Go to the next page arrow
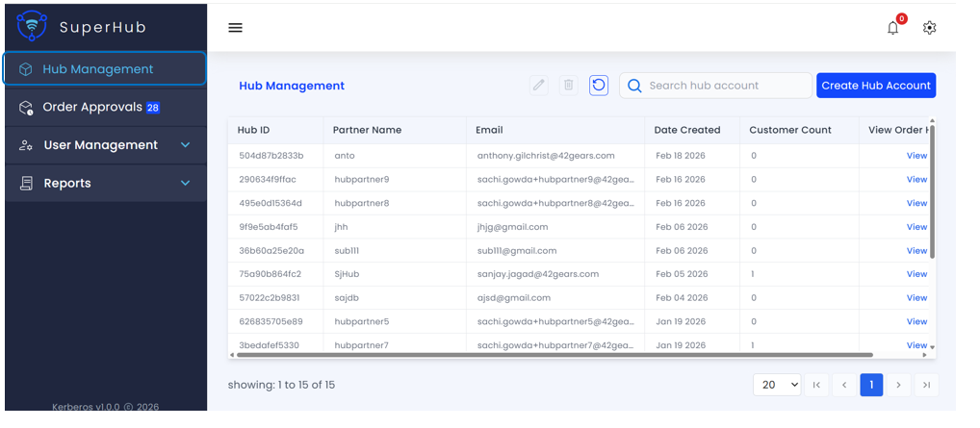The width and height of the screenshot is (980, 428). [898, 385]
